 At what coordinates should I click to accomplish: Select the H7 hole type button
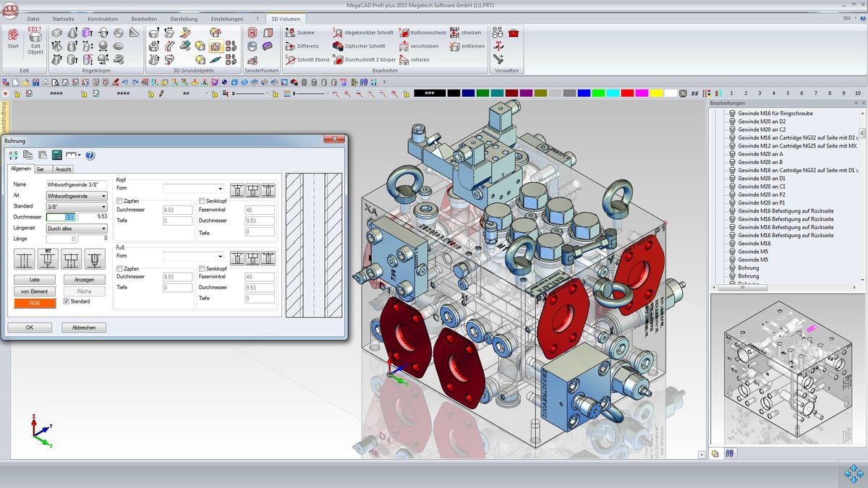(x=48, y=259)
